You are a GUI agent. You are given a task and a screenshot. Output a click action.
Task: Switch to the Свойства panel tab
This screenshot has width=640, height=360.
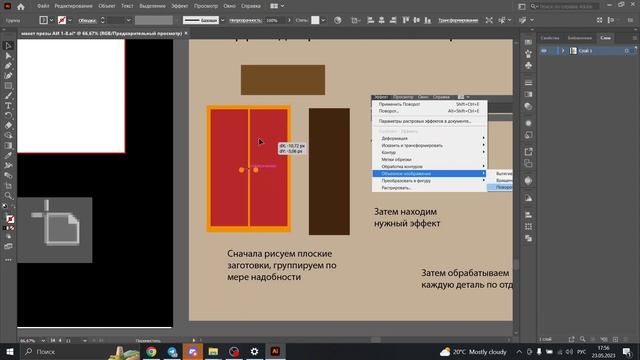click(549, 38)
